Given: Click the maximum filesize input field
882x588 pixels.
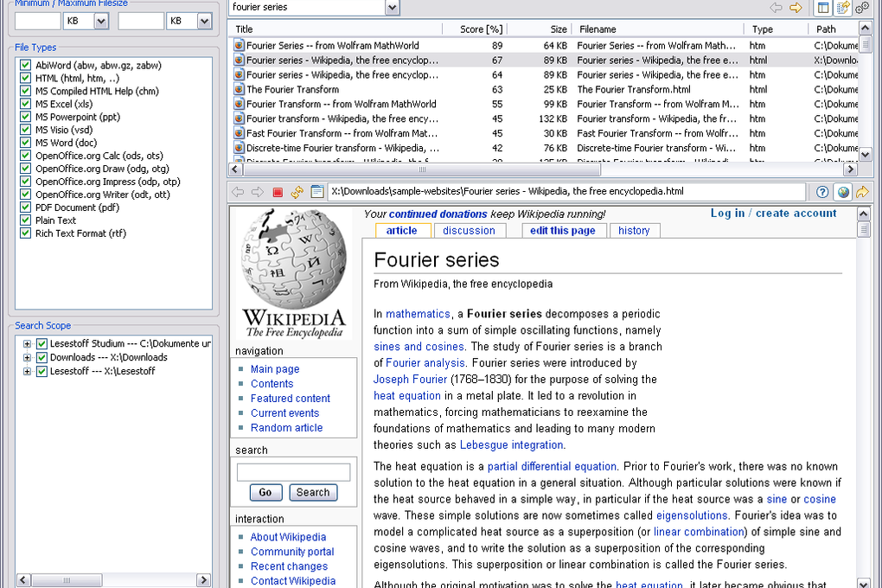Looking at the screenshot, I should [x=141, y=22].
